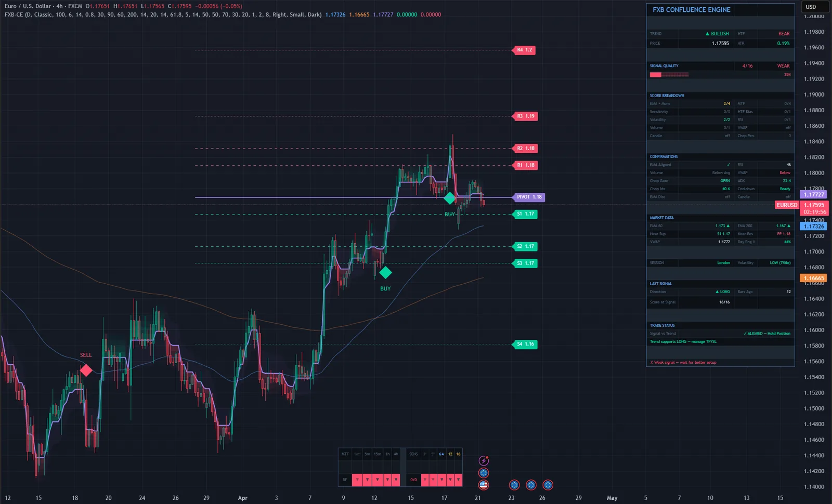Image resolution: width=832 pixels, height=504 pixels.
Task: Click the blue 1.17326 price axis label
Action: [814, 226]
